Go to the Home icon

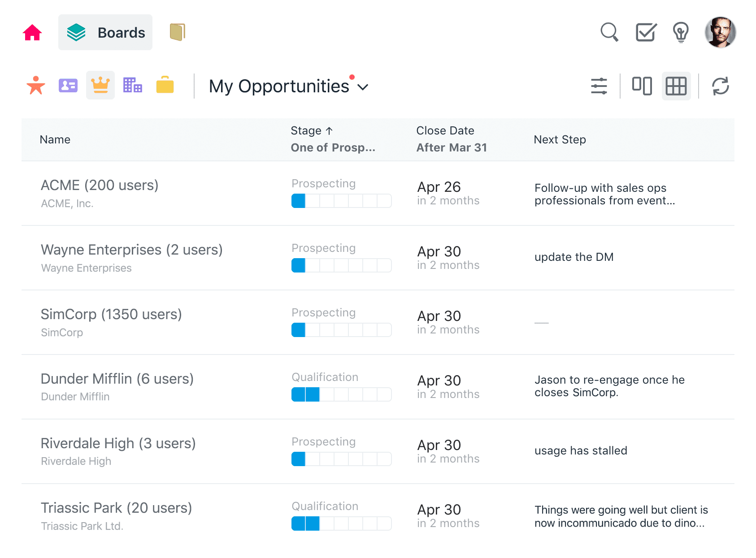click(x=32, y=32)
